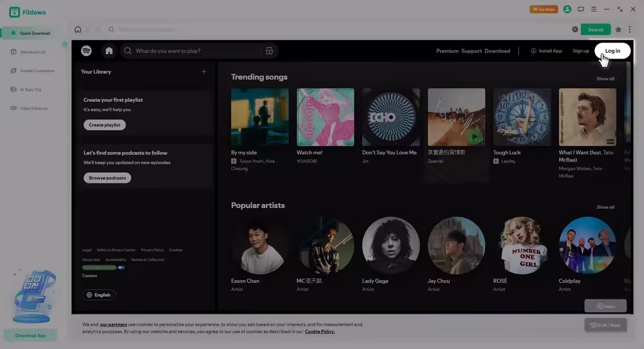Click the green Search button
644x349 pixels.
[596, 30]
